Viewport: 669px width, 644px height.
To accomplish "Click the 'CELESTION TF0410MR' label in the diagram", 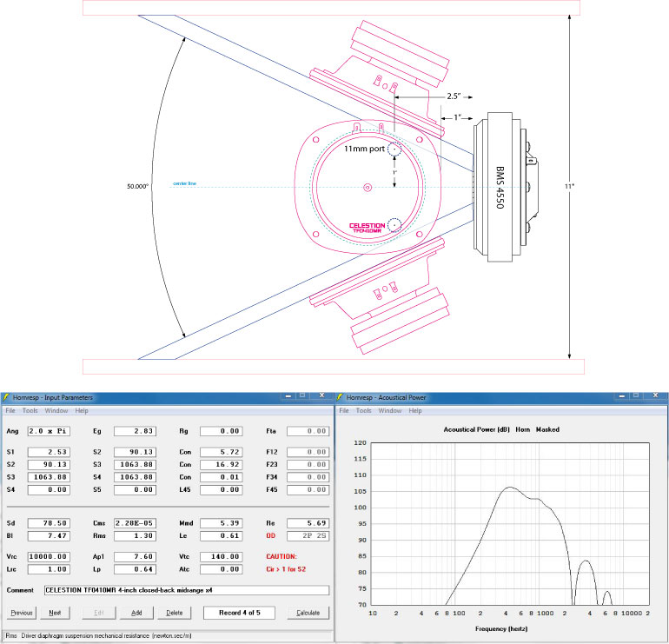I will pyautogui.click(x=367, y=228).
